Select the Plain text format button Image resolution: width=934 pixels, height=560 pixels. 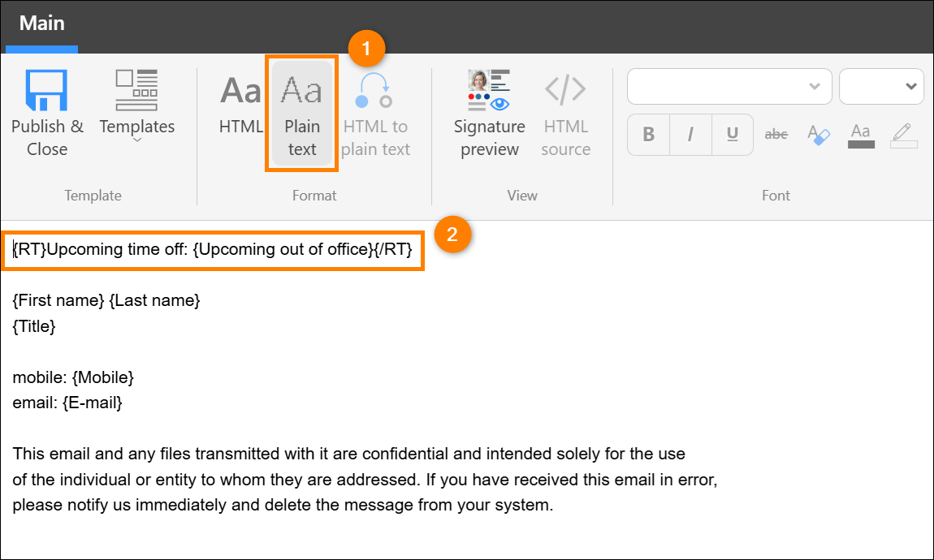click(301, 112)
